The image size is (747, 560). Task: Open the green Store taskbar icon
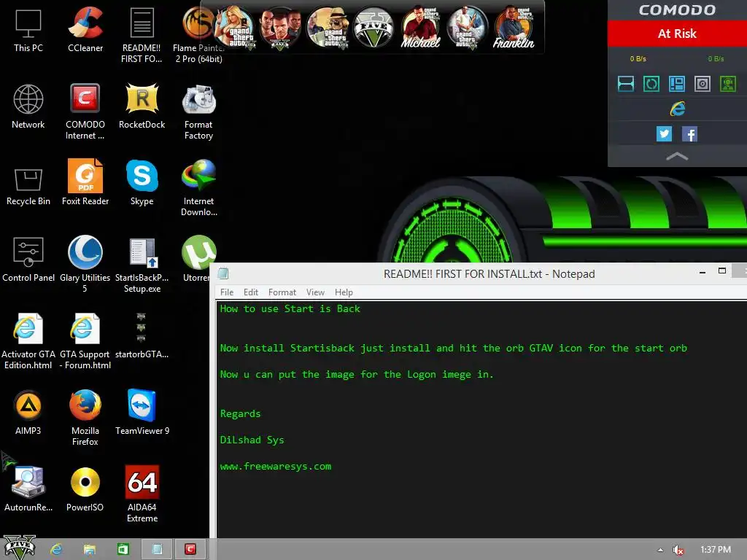(123, 550)
